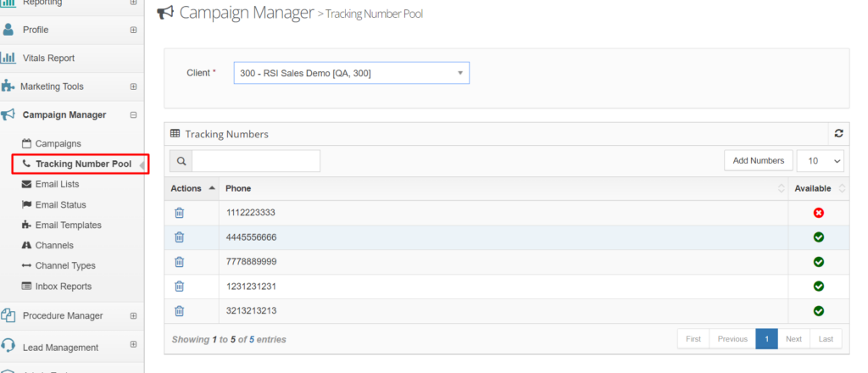Select page 1 in pagination

click(766, 339)
